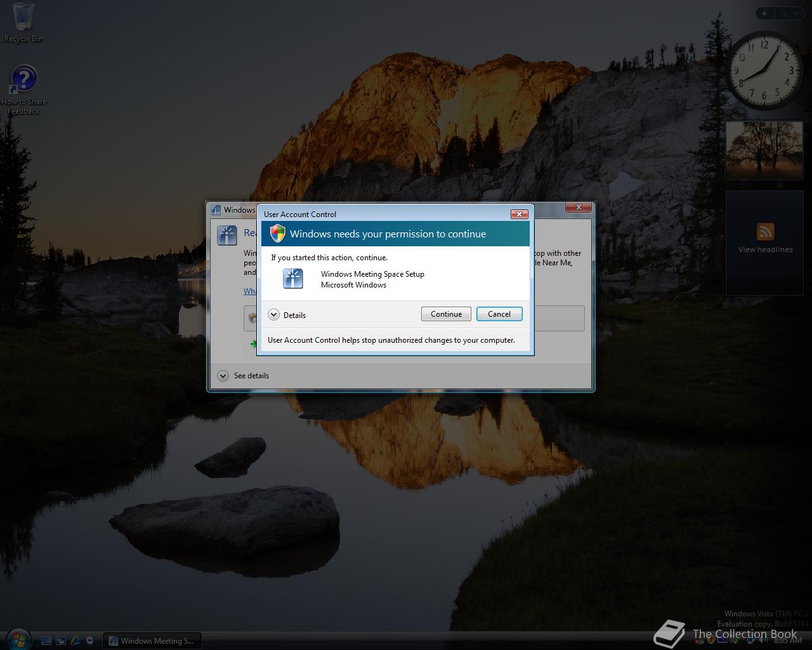Expand the Details chevron in UAC dialog
Image resolution: width=812 pixels, height=650 pixels.
[x=274, y=315]
